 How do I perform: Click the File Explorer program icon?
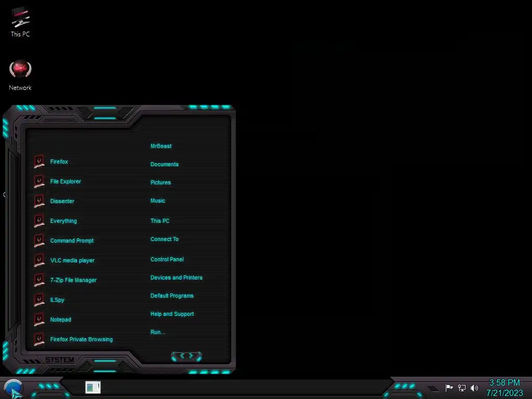(x=39, y=181)
